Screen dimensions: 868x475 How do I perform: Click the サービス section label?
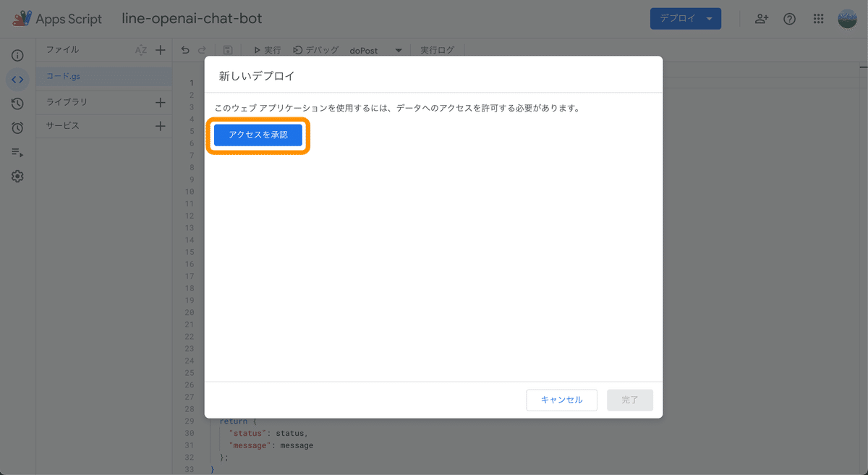(x=63, y=126)
